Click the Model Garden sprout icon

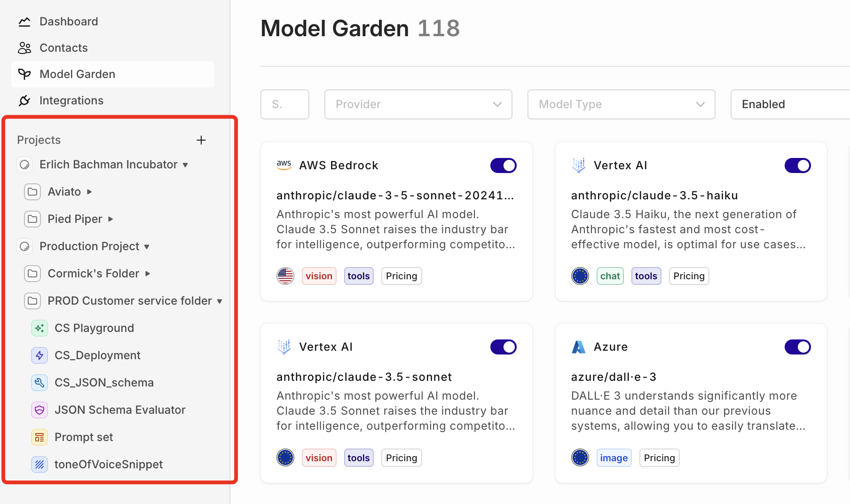pos(24,74)
